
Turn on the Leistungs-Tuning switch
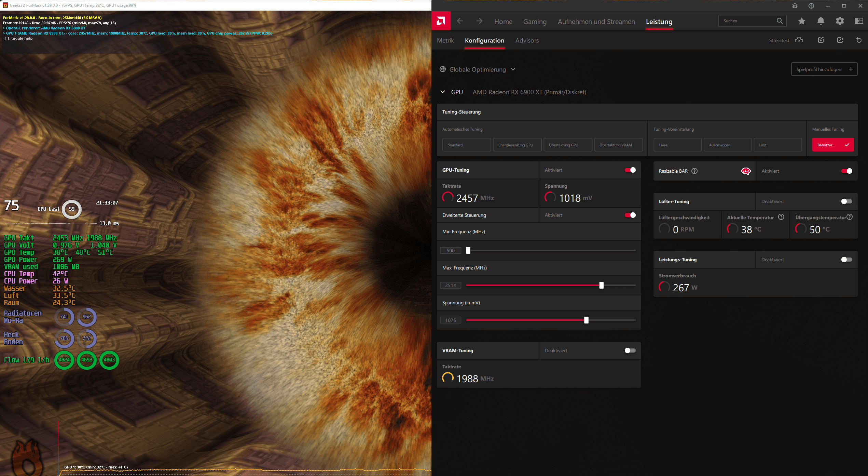[x=846, y=260]
